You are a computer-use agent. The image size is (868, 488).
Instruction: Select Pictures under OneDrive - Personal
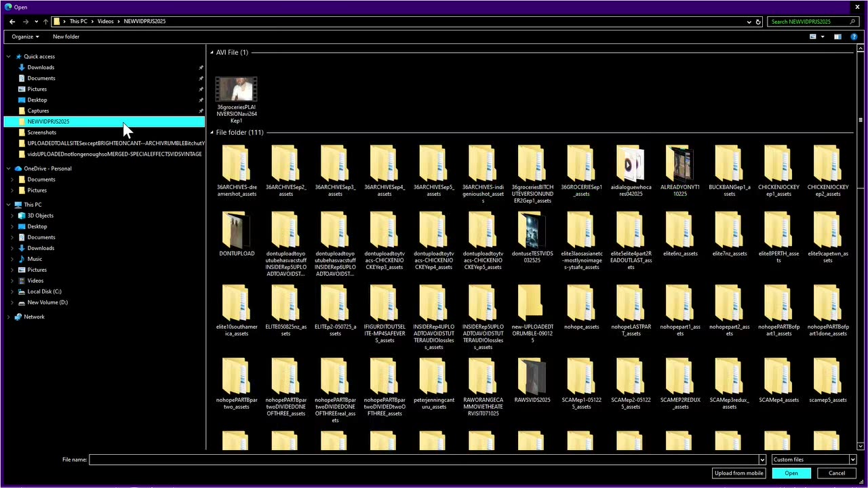click(37, 190)
